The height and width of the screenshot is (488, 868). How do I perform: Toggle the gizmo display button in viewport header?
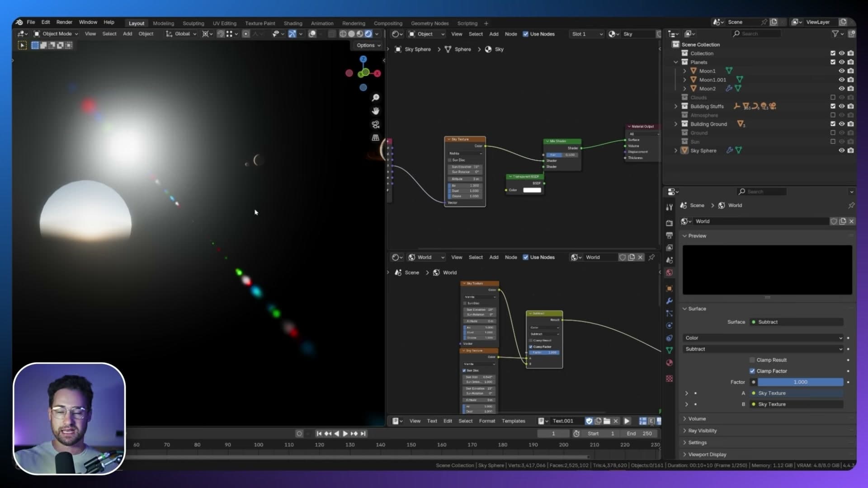(x=292, y=34)
